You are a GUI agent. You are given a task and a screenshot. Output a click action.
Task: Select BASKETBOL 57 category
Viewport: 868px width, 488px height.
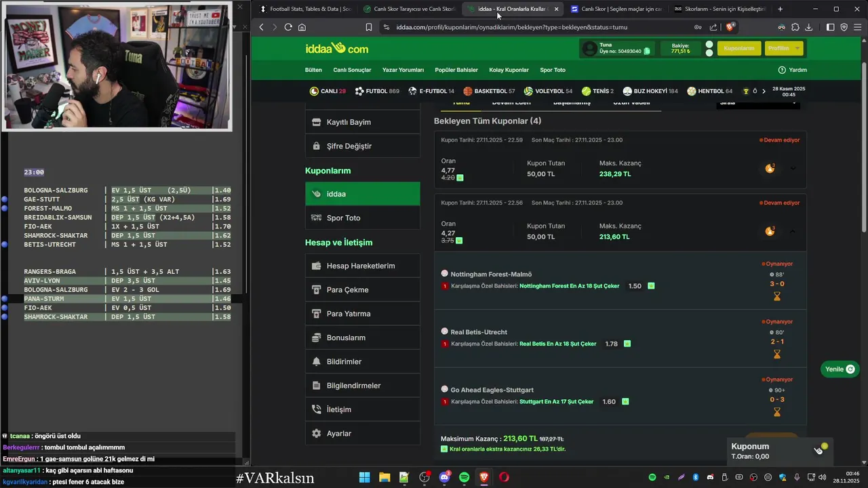(489, 91)
